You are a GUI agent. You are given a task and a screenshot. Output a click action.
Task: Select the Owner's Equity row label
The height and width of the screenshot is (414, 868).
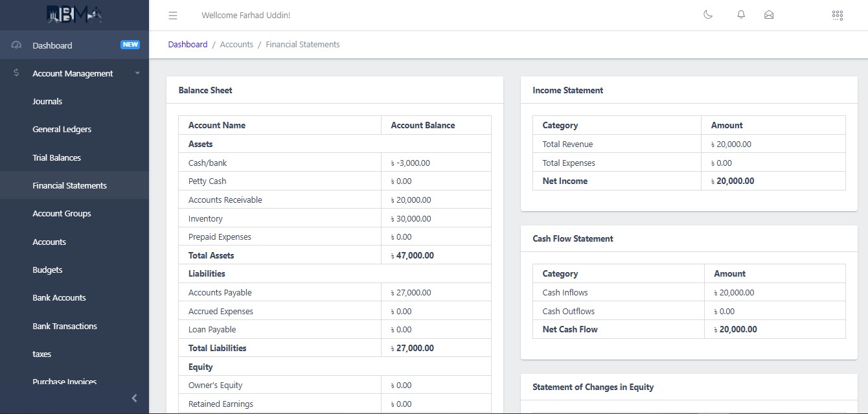(x=215, y=385)
